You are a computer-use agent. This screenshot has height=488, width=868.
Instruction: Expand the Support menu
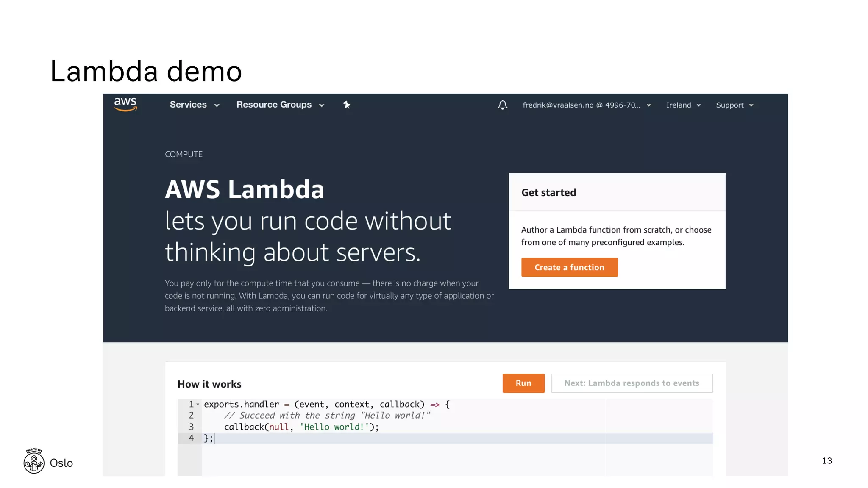point(734,105)
